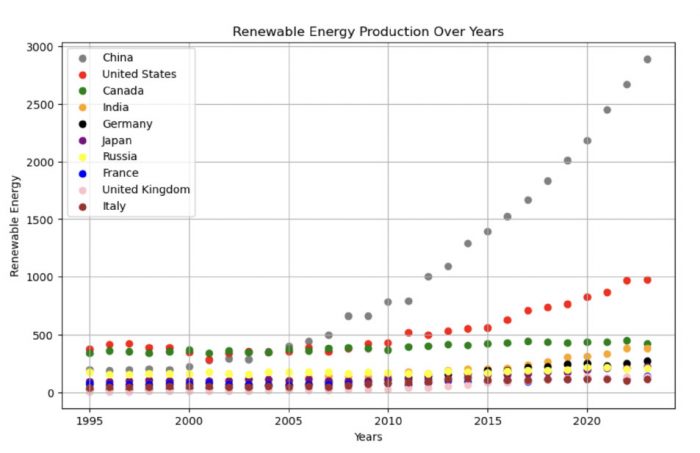
Task: Click China's gray data point for 2021
Action: click(x=607, y=110)
